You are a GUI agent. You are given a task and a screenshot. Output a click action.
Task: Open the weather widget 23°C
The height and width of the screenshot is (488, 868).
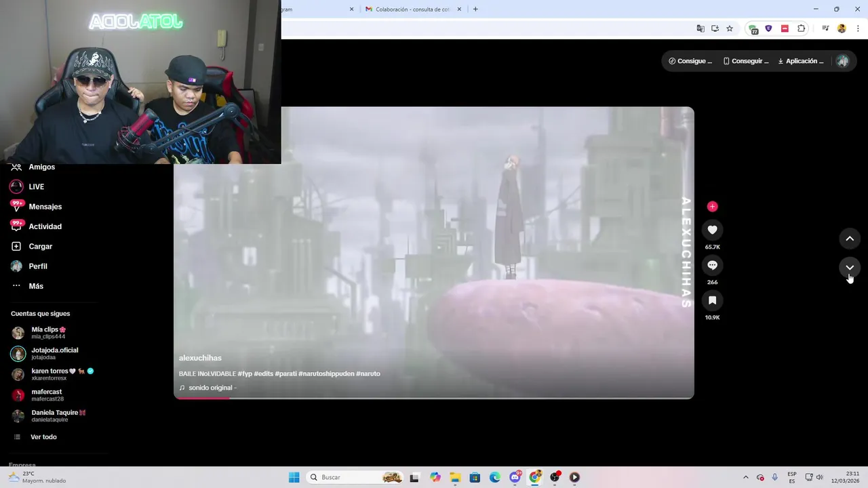[x=37, y=477]
